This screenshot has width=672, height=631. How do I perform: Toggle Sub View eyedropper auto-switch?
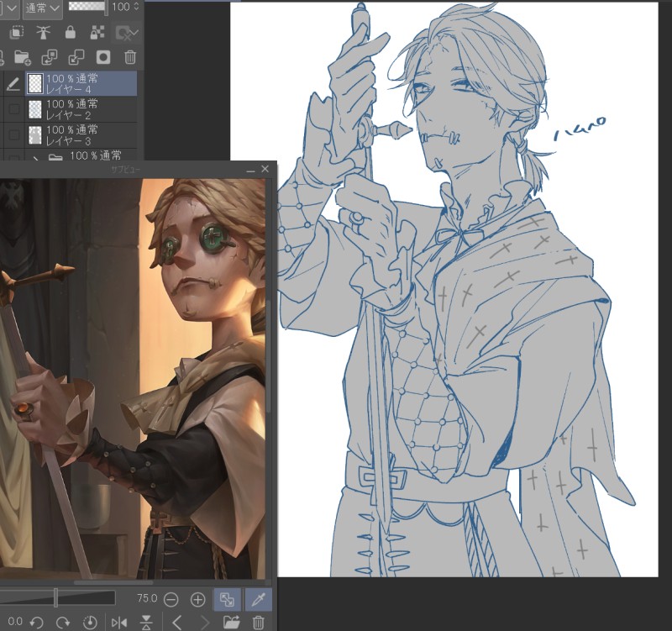tap(258, 599)
